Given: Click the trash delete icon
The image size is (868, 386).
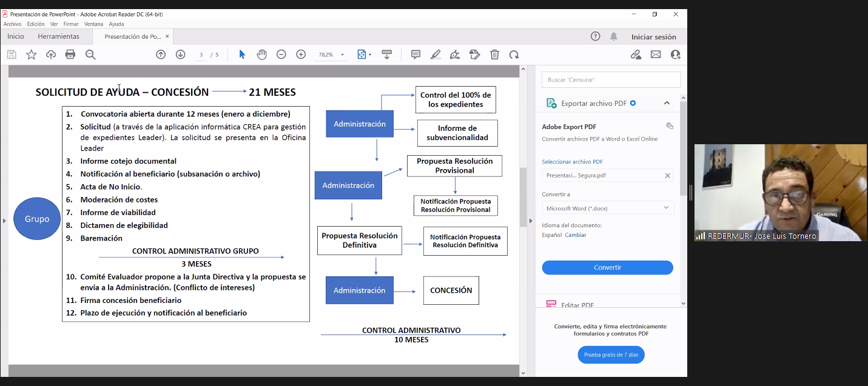Looking at the screenshot, I should tap(494, 55).
